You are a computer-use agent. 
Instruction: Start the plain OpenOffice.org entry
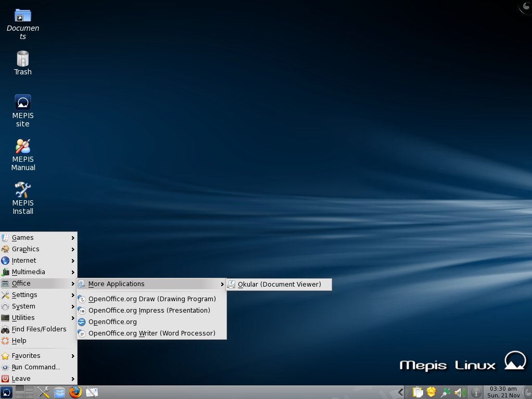pyautogui.click(x=151, y=322)
